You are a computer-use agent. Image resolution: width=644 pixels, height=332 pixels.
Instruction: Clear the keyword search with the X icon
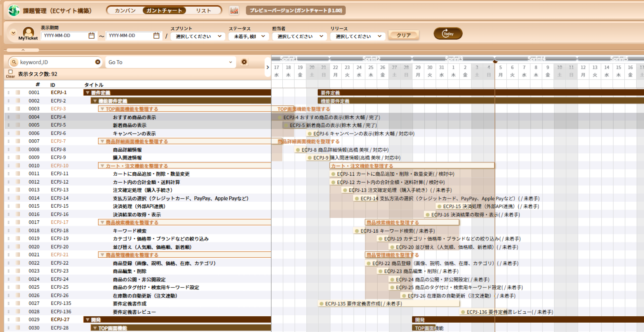click(x=98, y=62)
